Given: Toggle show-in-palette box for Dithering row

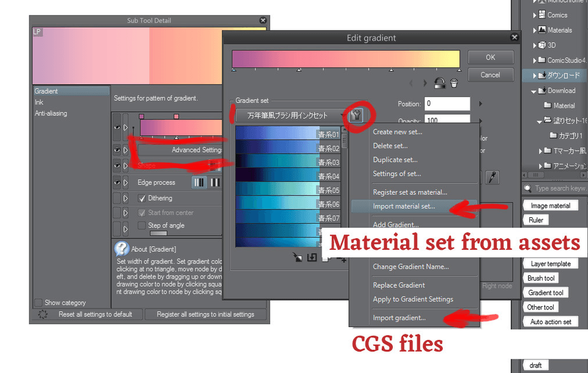Looking at the screenshot, I should [x=117, y=198].
